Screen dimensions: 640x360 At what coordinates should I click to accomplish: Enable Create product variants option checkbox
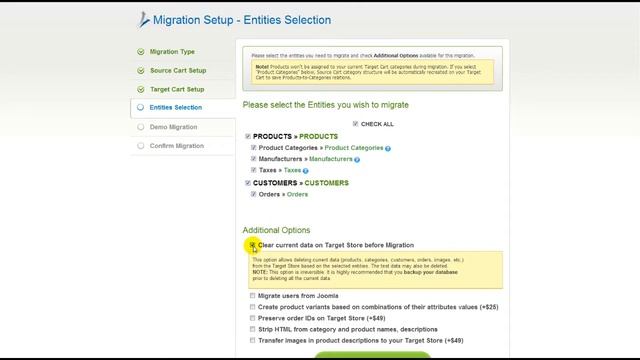click(252, 307)
